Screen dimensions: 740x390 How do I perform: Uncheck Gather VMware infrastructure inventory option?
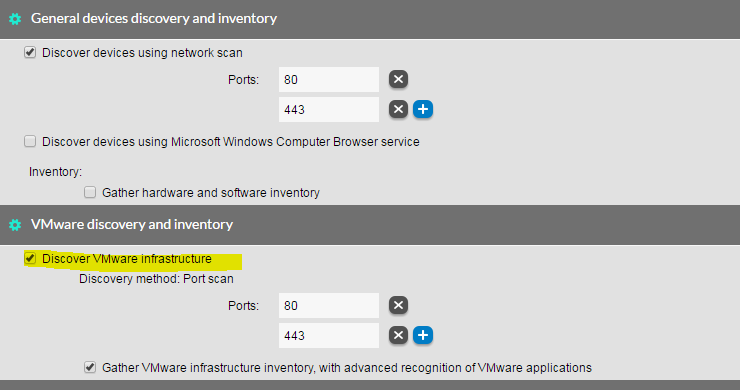90,367
